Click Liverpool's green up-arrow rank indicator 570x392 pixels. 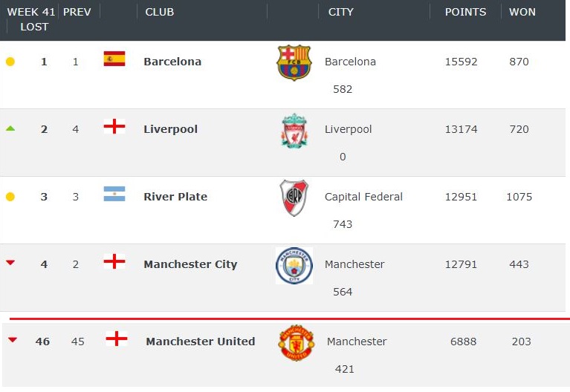point(10,128)
